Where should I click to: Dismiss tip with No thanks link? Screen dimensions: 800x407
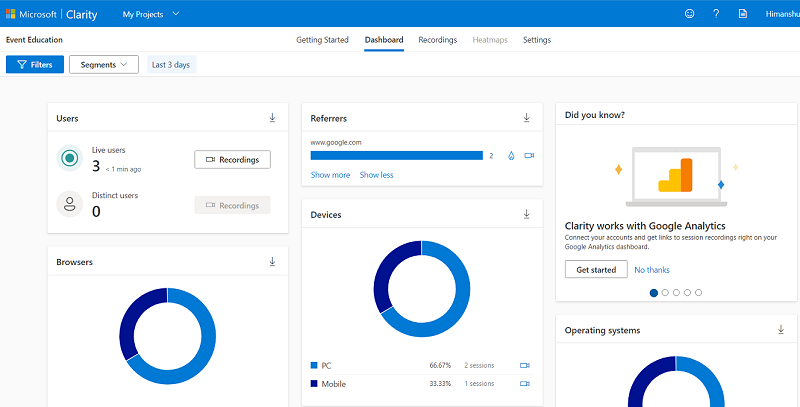tap(652, 270)
